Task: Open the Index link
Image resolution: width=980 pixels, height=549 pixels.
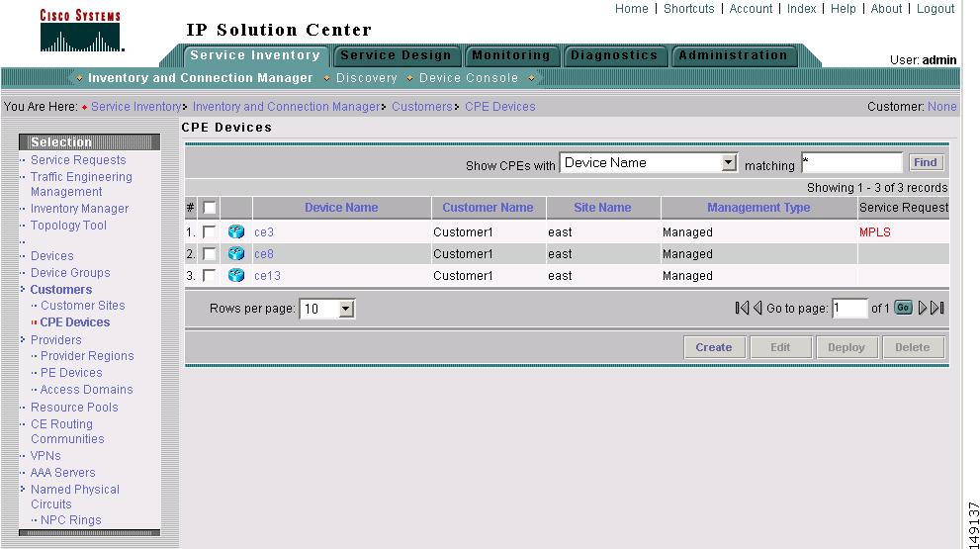Action: [801, 9]
